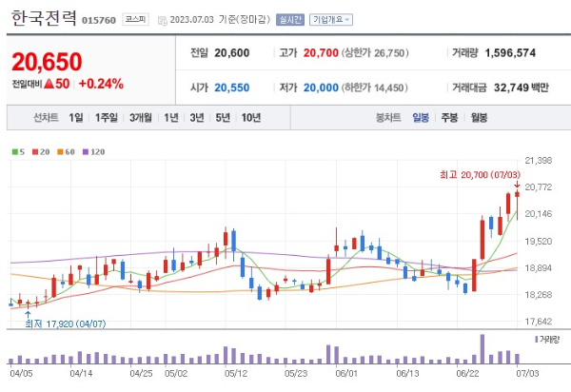This screenshot has width=571, height=392.
Task: Show the 3년 line chart
Action: [197, 118]
